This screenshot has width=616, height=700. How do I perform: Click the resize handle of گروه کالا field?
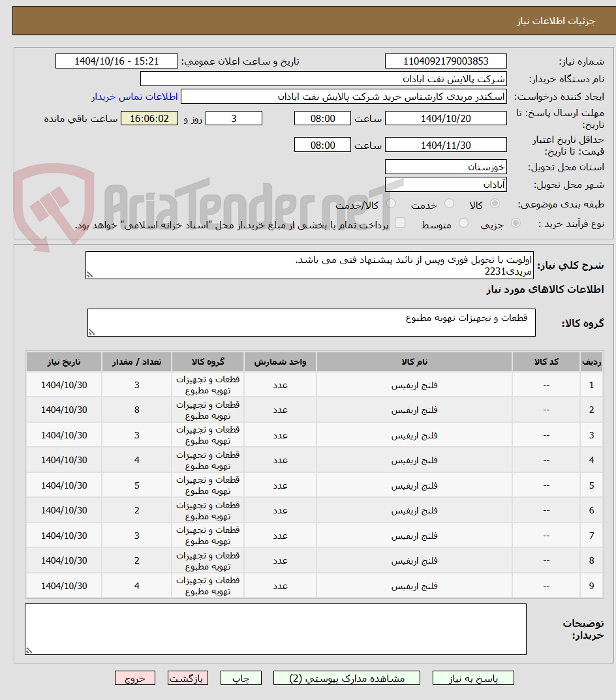pos(92,331)
